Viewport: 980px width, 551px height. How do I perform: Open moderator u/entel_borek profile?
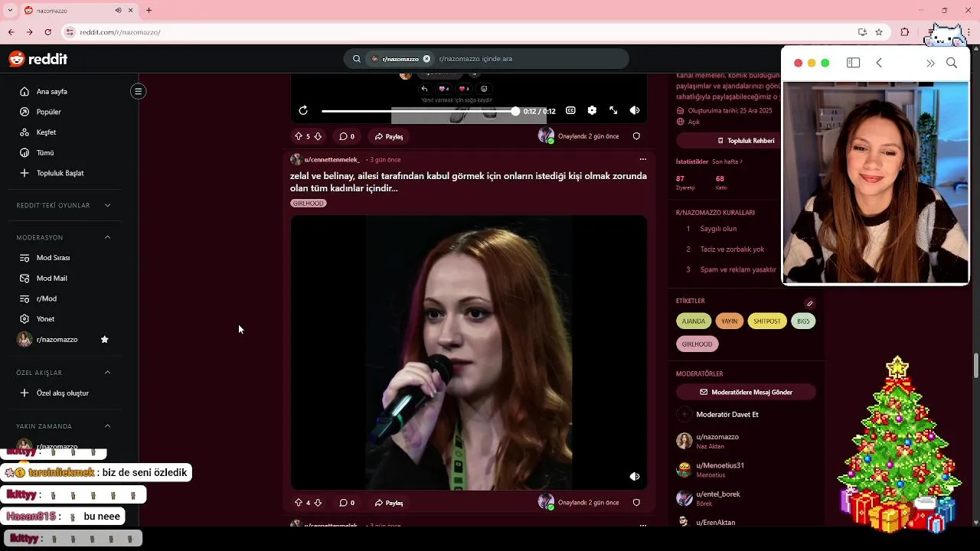[x=718, y=494]
